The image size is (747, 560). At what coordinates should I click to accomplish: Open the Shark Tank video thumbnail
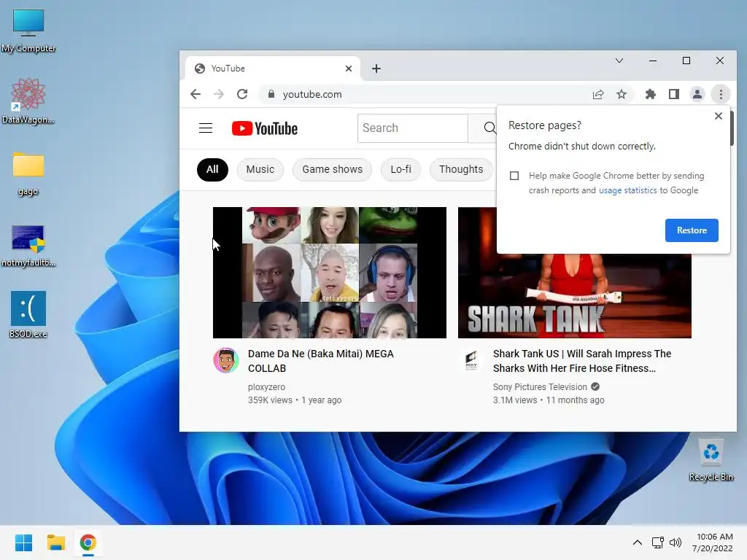tap(575, 296)
